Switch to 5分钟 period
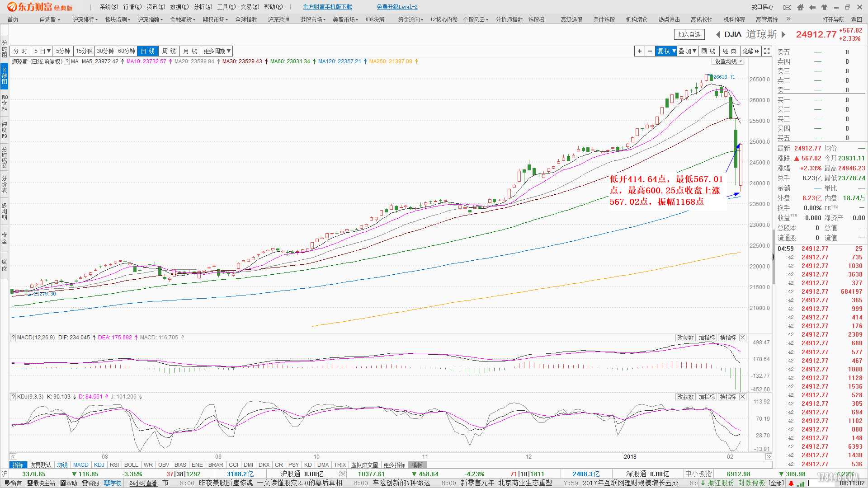The width and height of the screenshot is (868, 488). 63,51
